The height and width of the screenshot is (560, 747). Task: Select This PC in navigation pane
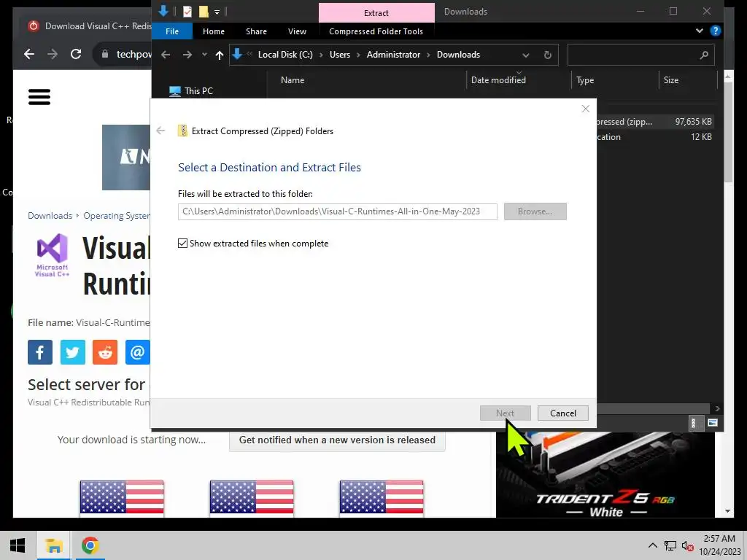pyautogui.click(x=192, y=90)
